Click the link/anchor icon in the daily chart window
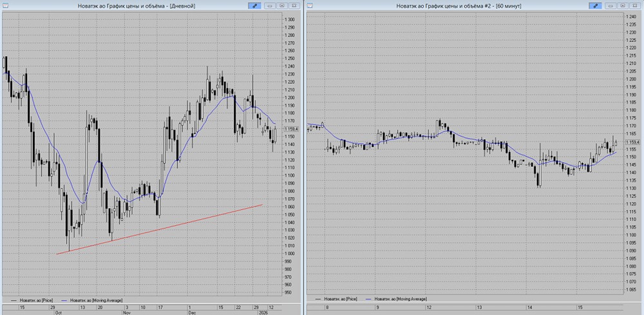 (254, 6)
